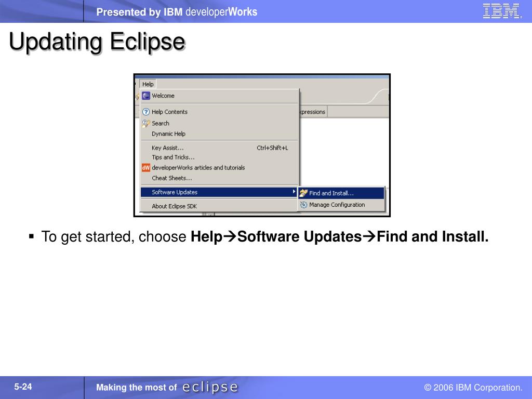Click the Find and Install icon
This screenshot has width=532, height=399.
[303, 193]
